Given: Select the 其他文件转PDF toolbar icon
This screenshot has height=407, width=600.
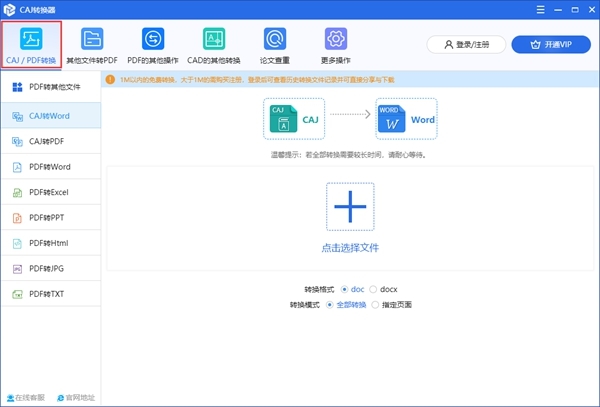Looking at the screenshot, I should 91,43.
